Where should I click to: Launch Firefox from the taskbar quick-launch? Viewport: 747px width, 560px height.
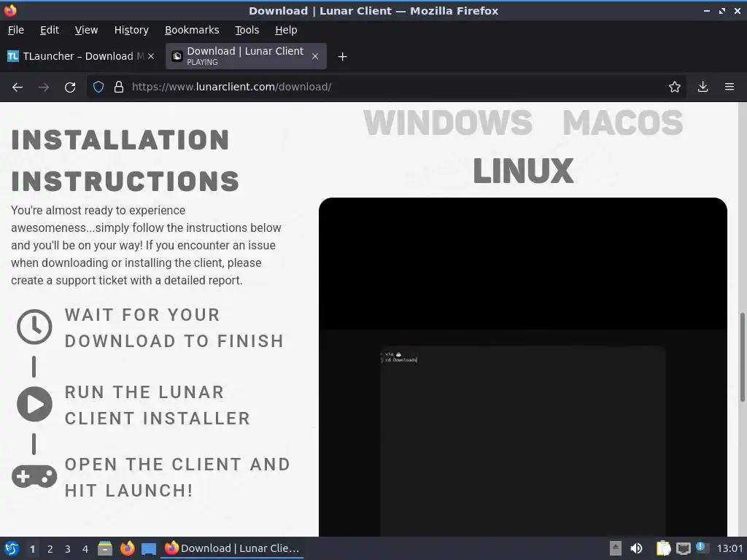coord(127,548)
